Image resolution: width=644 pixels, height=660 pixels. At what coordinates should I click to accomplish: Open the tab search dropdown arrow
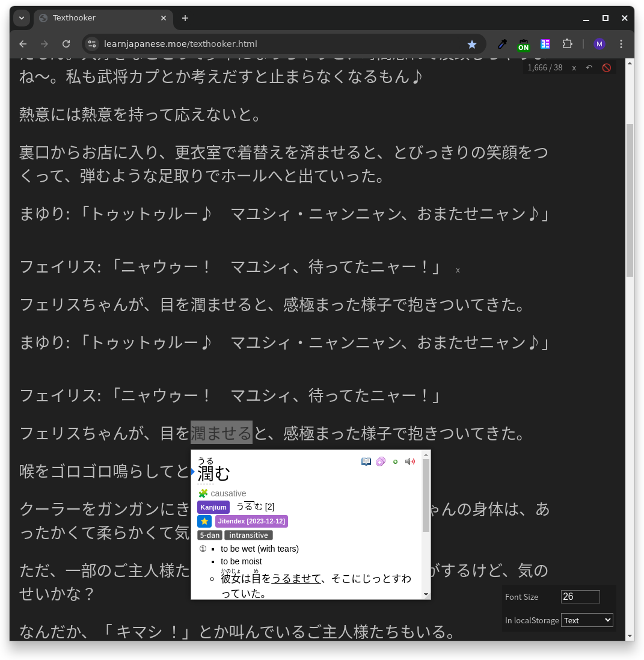(22, 17)
